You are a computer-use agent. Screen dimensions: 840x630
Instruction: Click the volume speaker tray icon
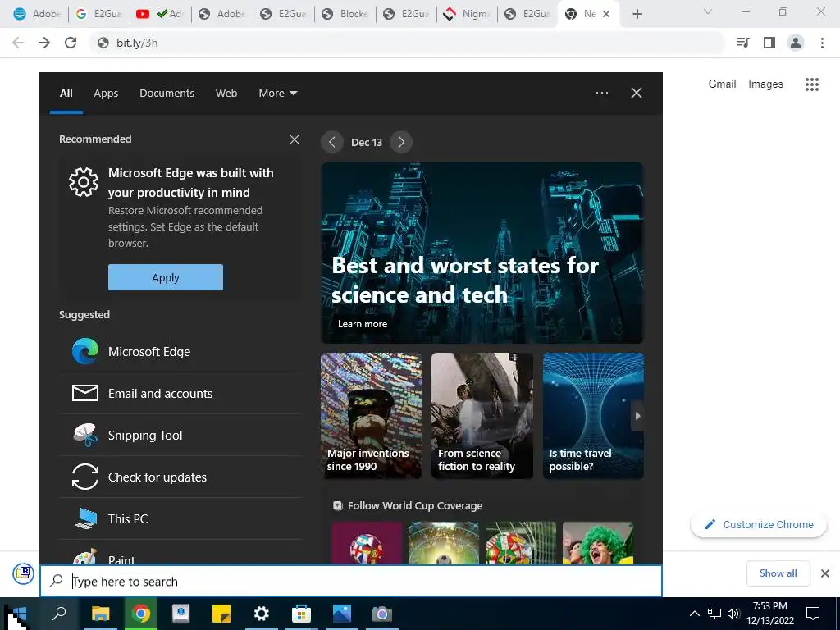(733, 614)
